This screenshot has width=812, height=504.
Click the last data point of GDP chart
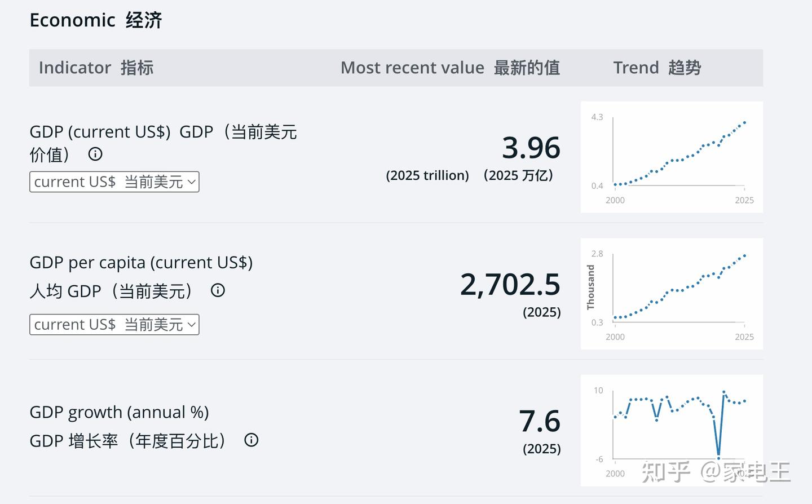[744, 122]
